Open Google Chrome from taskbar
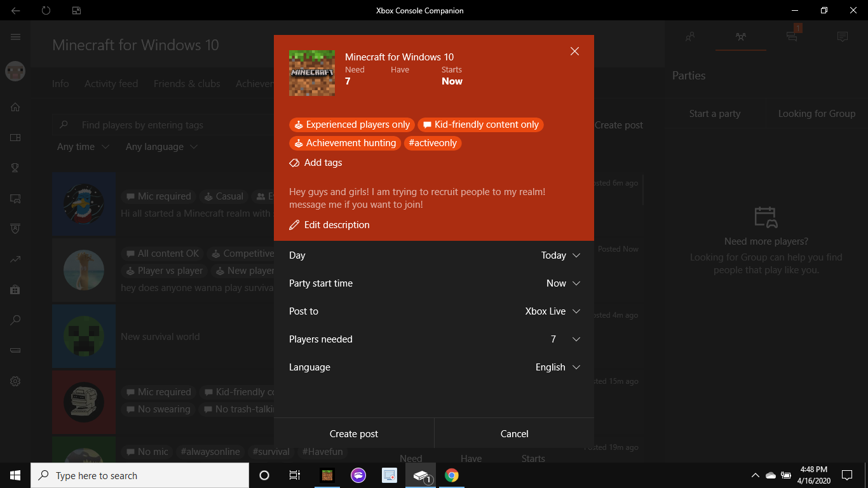Viewport: 868px width, 488px height. tap(452, 475)
